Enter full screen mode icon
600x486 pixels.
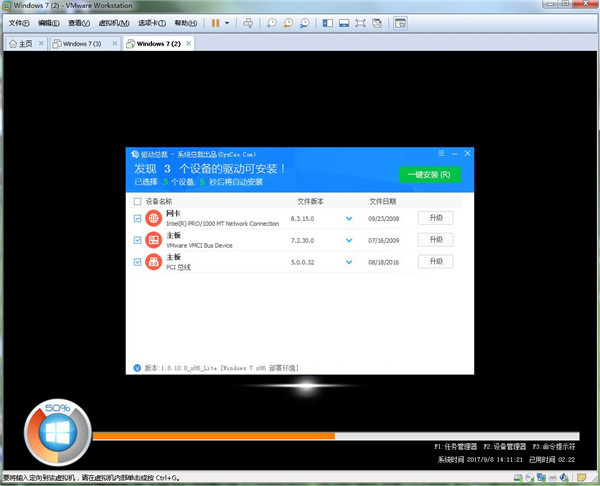(360, 23)
